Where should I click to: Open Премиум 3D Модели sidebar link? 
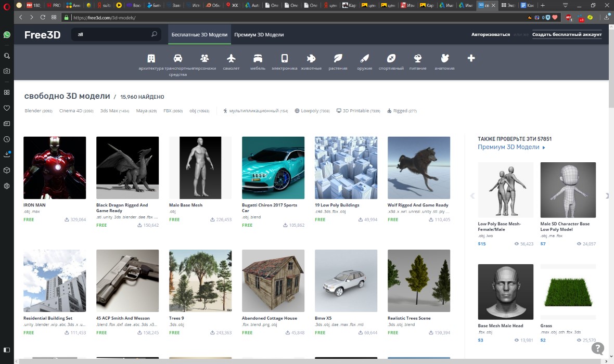coord(511,147)
